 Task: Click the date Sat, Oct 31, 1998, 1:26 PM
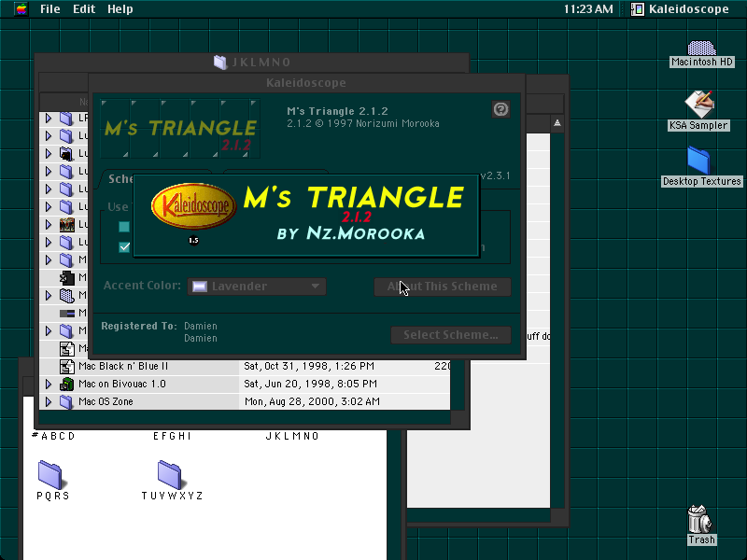coord(309,366)
